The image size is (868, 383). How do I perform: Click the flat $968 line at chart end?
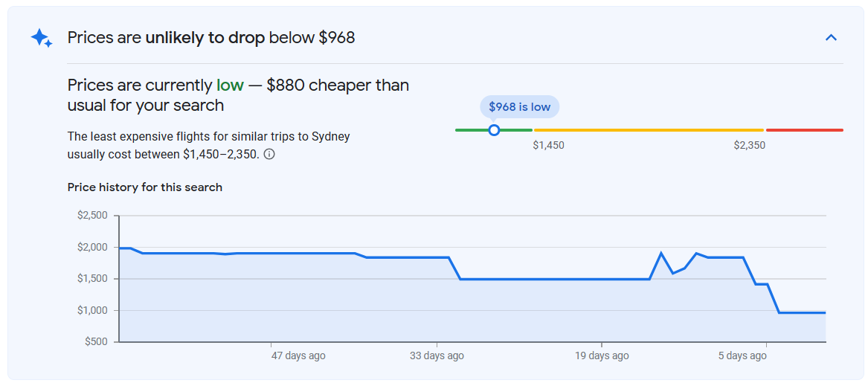tap(803, 312)
